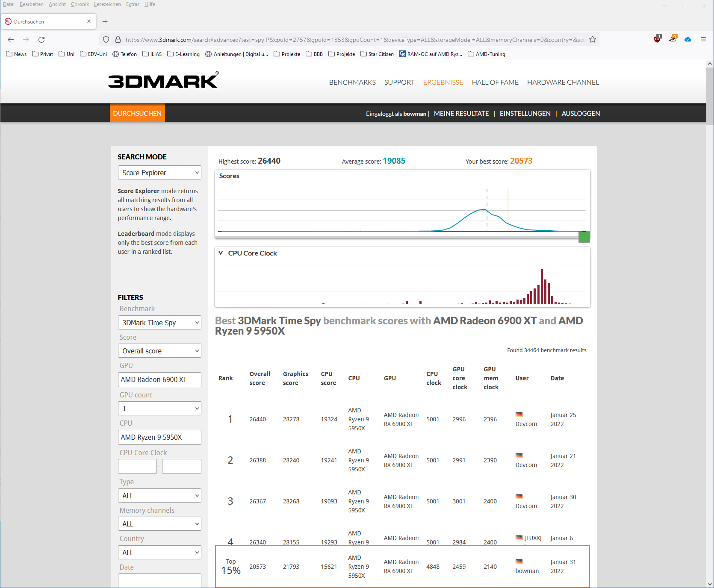Open EINSTELLUNGEN settings link
Viewport: 714px width, 588px height.
(x=525, y=114)
